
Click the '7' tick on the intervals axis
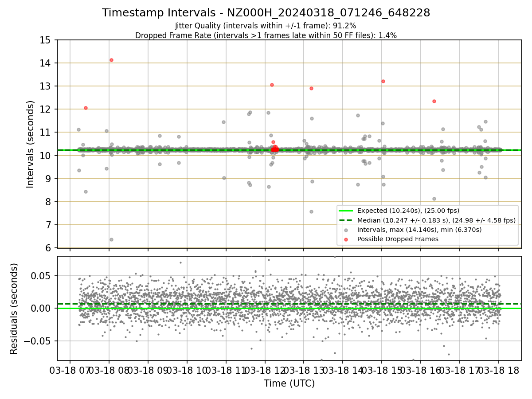point(48,225)
